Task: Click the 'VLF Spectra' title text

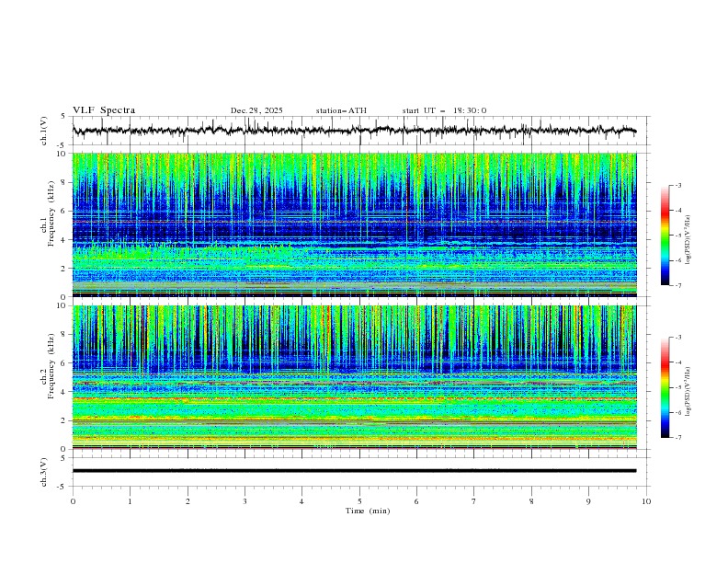Action: [x=104, y=110]
